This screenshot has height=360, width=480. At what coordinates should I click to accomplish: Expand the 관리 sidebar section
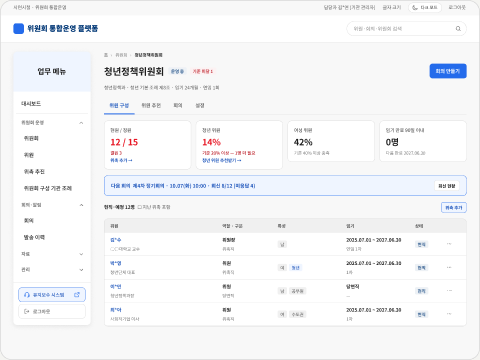click(x=52, y=270)
